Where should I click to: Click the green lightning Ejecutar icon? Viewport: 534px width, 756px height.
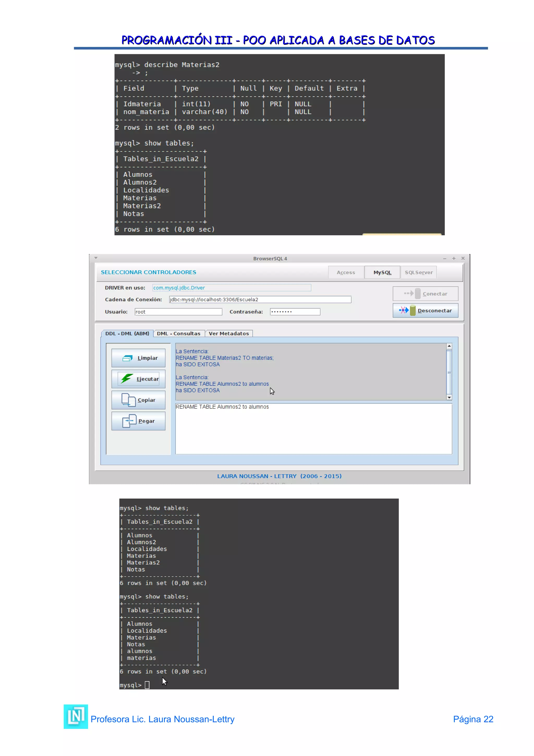point(127,379)
